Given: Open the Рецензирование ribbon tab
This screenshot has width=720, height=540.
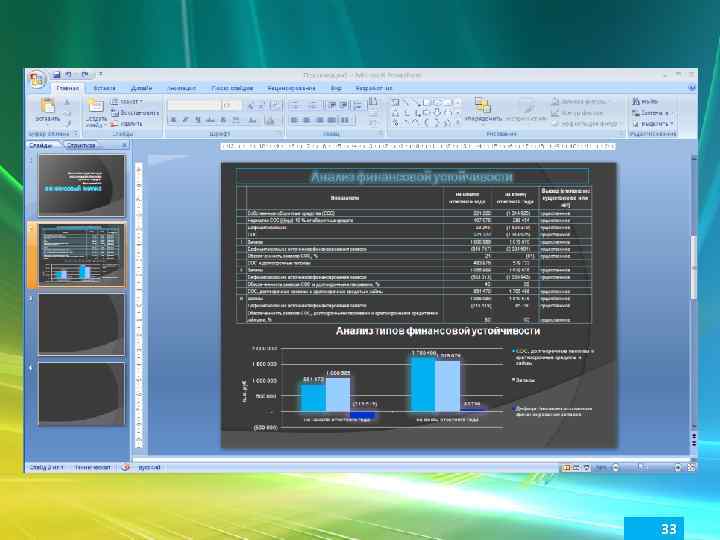Looking at the screenshot, I should (x=292, y=88).
